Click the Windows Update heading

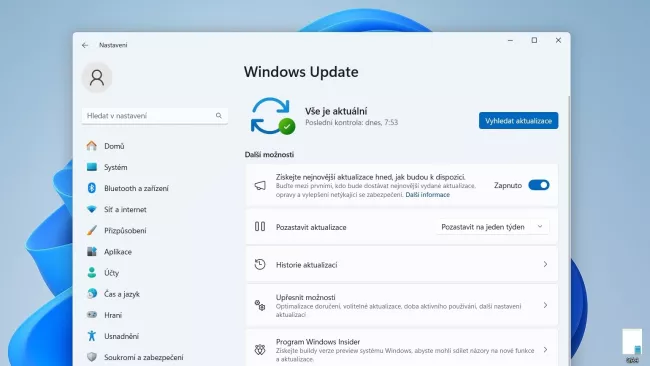pyautogui.click(x=301, y=72)
